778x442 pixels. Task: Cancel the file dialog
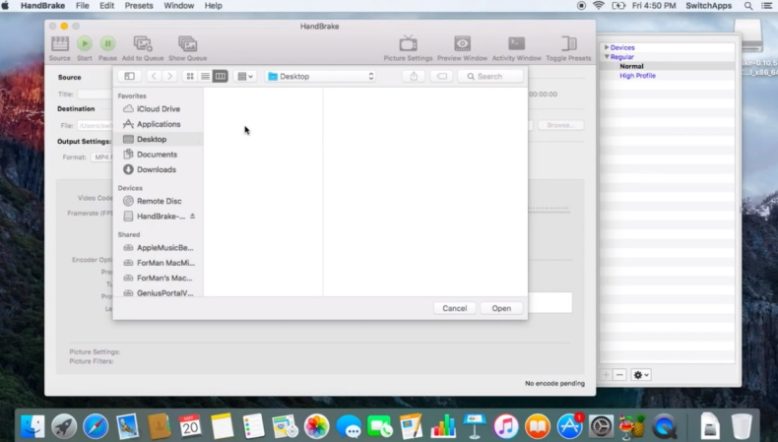(x=454, y=308)
